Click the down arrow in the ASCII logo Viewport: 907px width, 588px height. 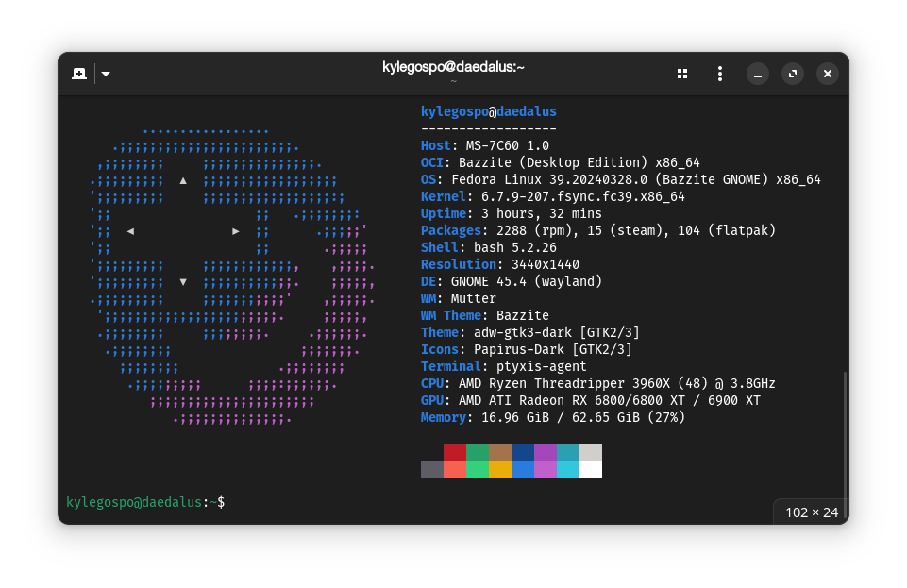[x=183, y=282]
